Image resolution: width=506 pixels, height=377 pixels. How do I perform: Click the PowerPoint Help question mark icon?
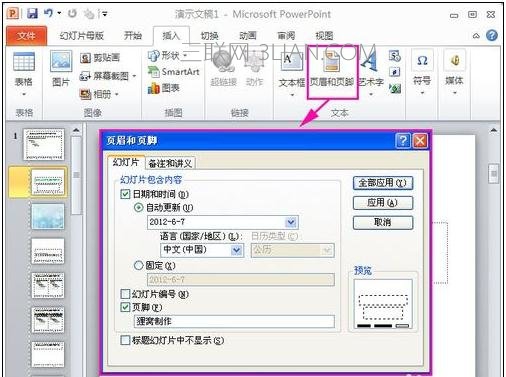point(492,35)
